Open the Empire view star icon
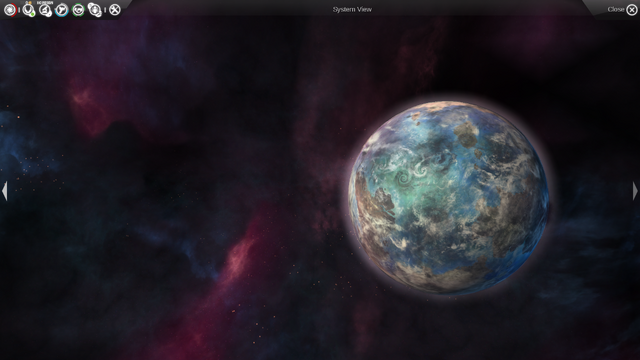This screenshot has height=360, width=640. [x=10, y=10]
